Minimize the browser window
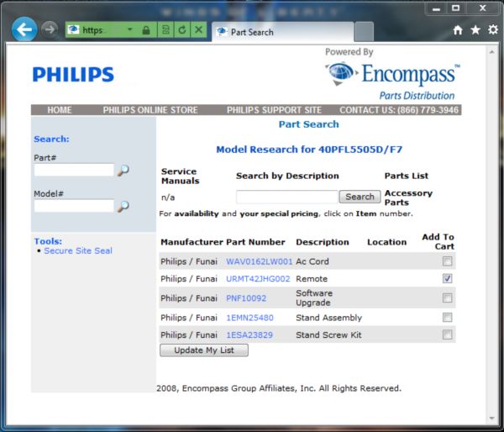The height and width of the screenshot is (432, 504). pyautogui.click(x=436, y=8)
